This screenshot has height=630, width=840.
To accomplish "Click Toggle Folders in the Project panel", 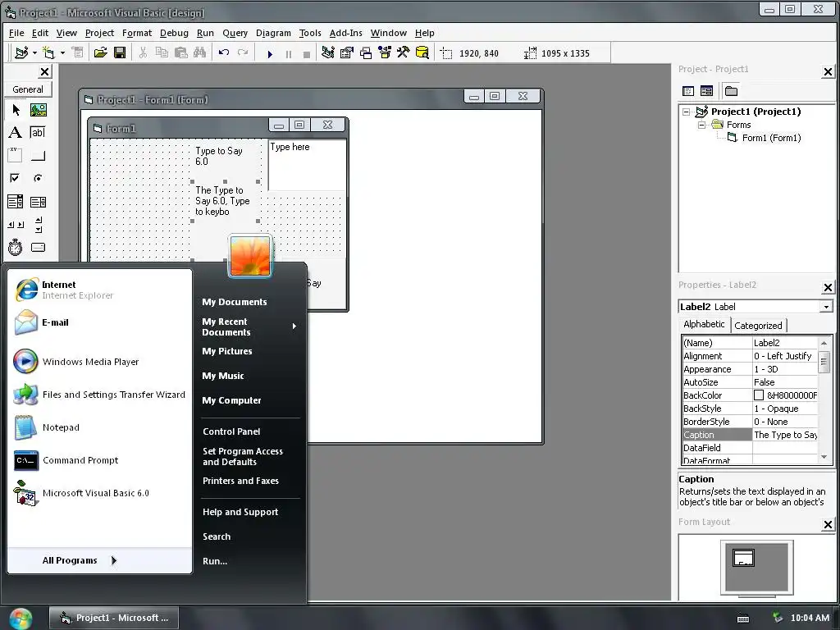I will (731, 91).
